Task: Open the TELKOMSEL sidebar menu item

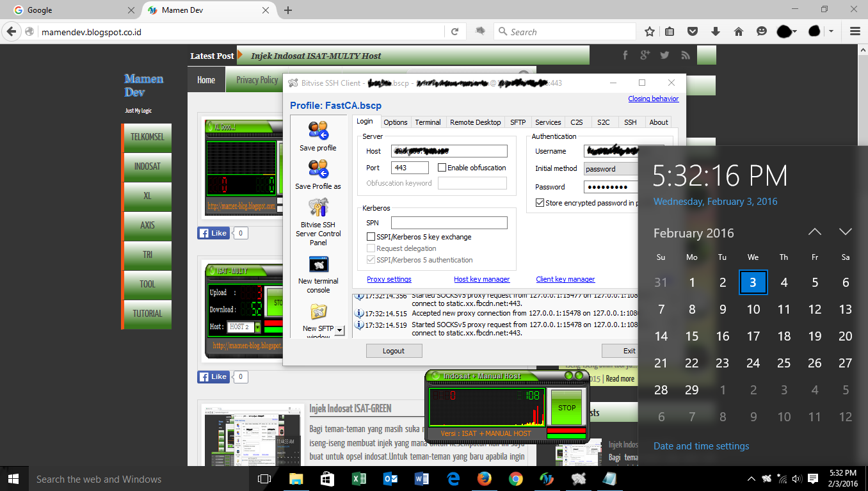Action: tap(148, 137)
